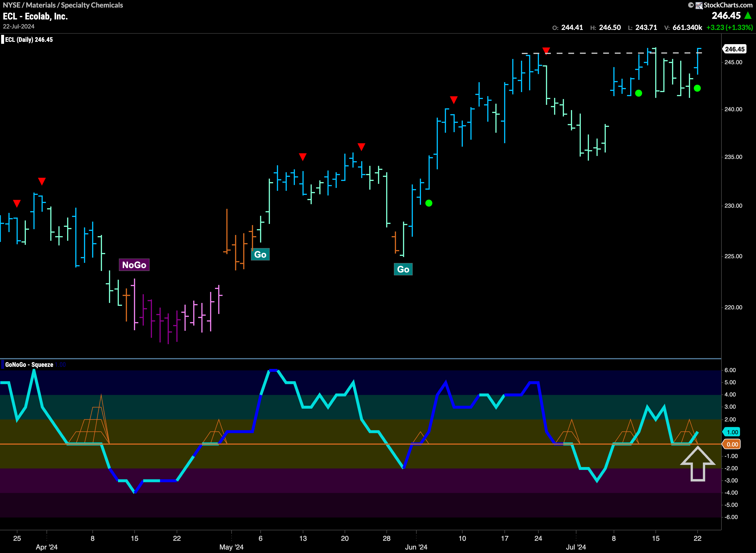Click the 225.00 price axis label
756x553 pixels.
pos(733,256)
